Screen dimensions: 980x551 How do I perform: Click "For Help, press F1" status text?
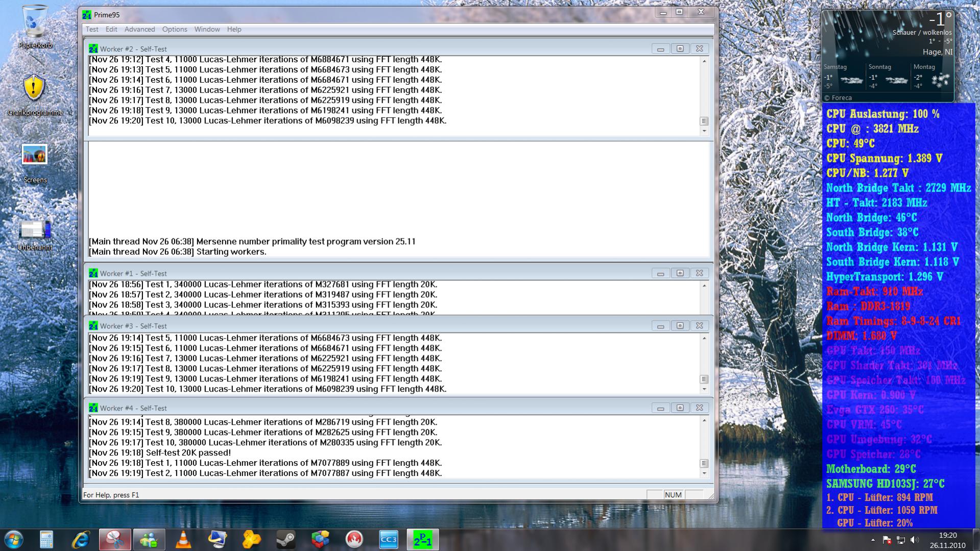pyautogui.click(x=111, y=495)
